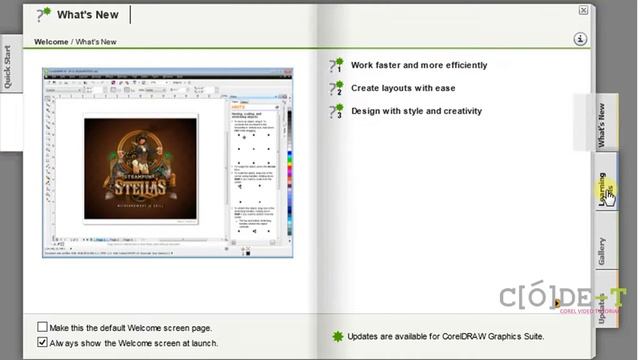Click the What's New breadcrumb text
This screenshot has height=360, width=640.
click(96, 42)
